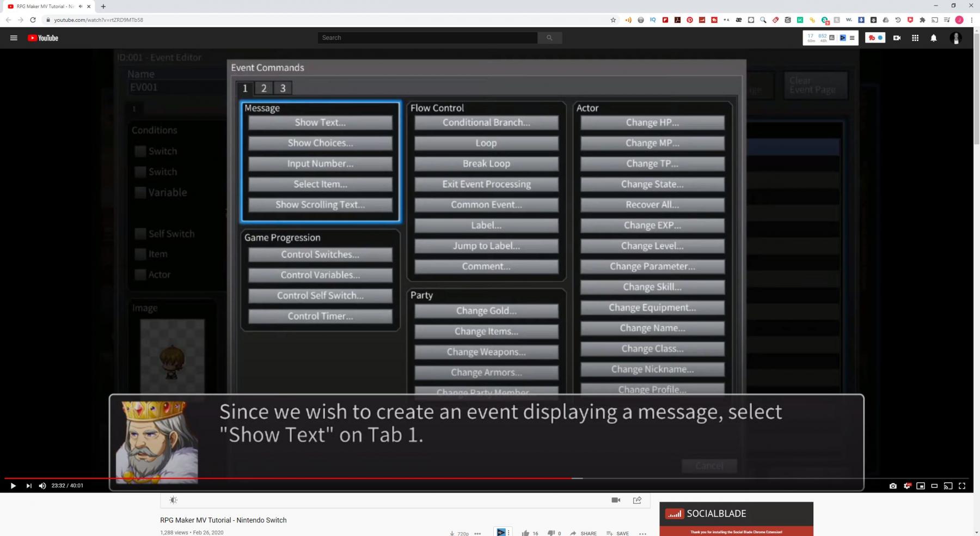Focus the YouTube search field
The width and height of the screenshot is (980, 536).
click(x=428, y=38)
